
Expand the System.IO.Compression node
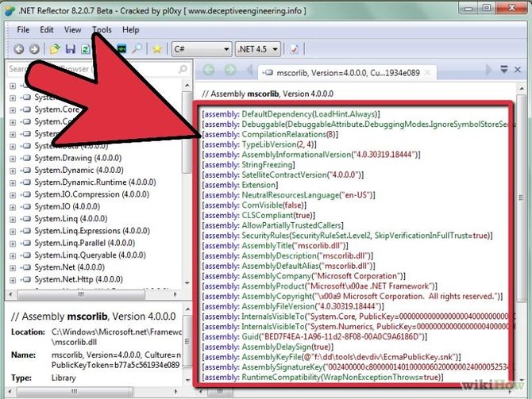point(13,195)
